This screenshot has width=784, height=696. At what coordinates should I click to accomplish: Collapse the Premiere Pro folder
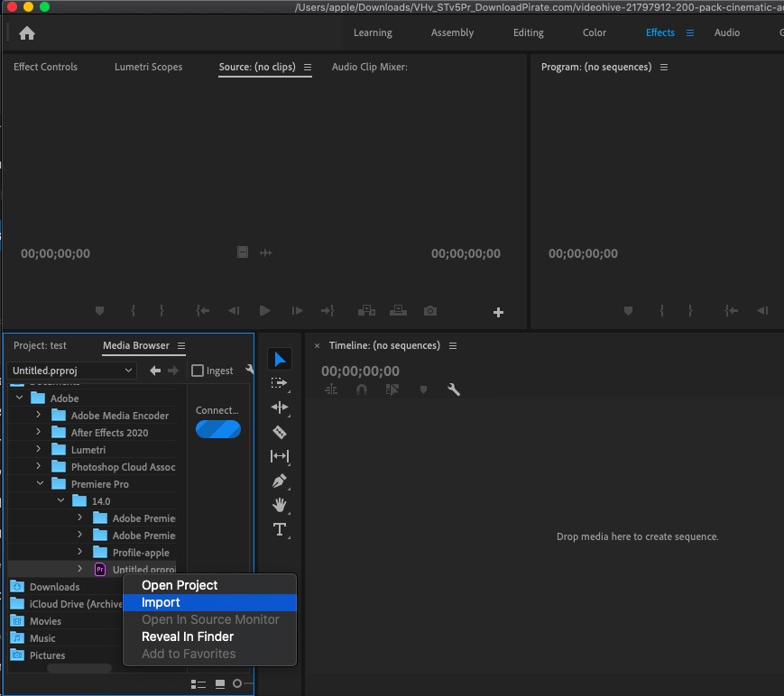40,483
